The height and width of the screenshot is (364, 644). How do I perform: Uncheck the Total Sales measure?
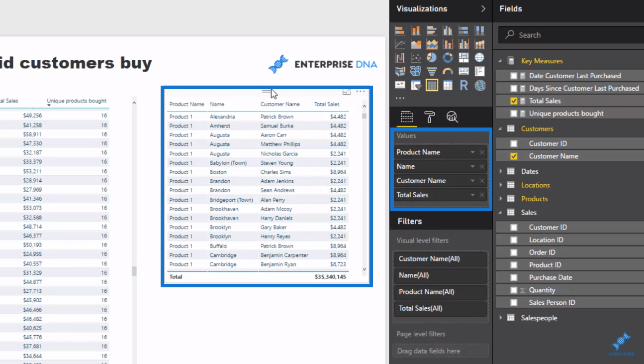pos(514,101)
